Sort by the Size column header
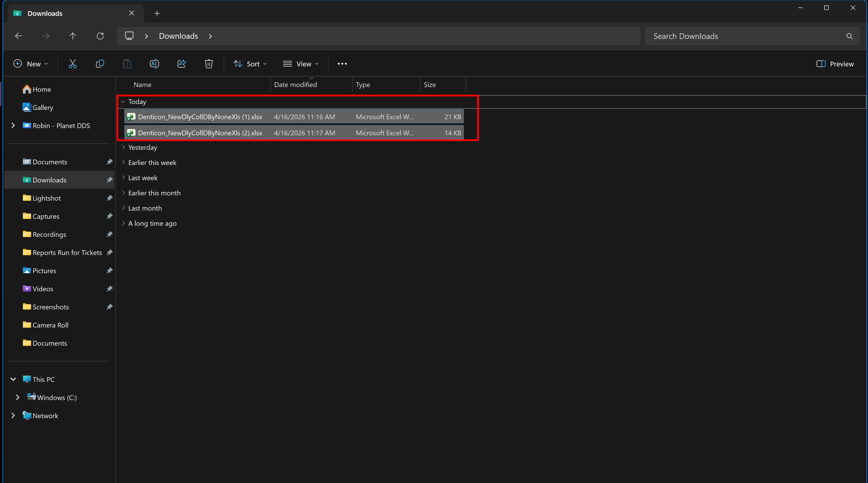The height and width of the screenshot is (483, 868). [430, 85]
